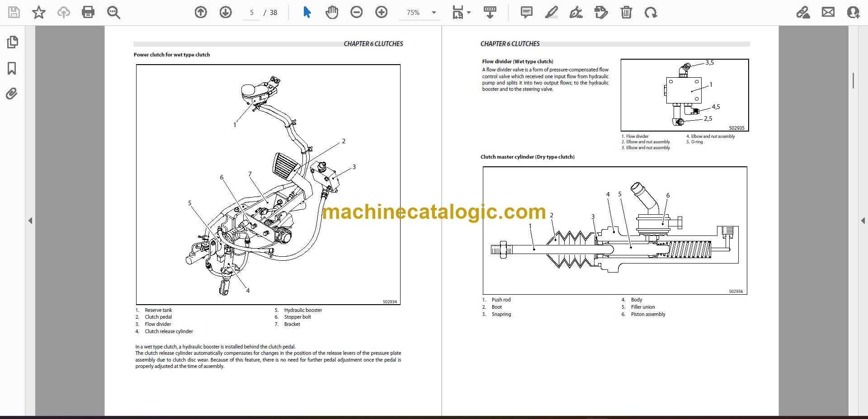Click the '3. Snapring' legend entry
The width and height of the screenshot is (868, 419).
497,314
